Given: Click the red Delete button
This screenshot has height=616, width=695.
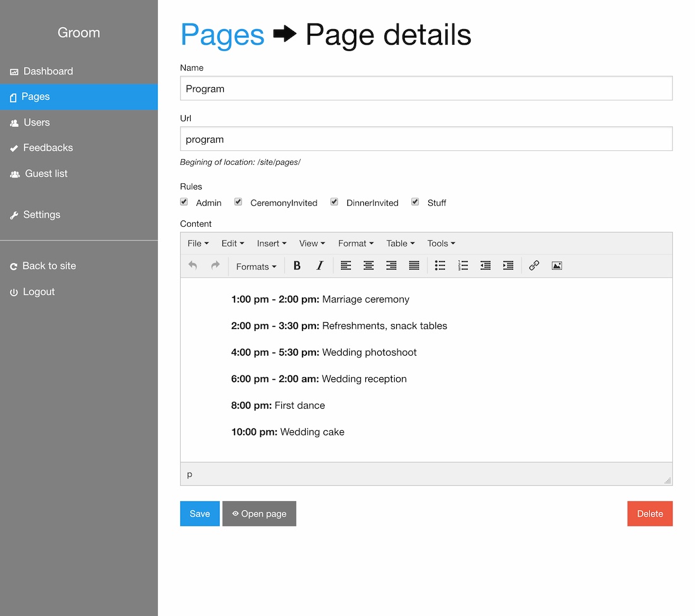Looking at the screenshot, I should 650,514.
